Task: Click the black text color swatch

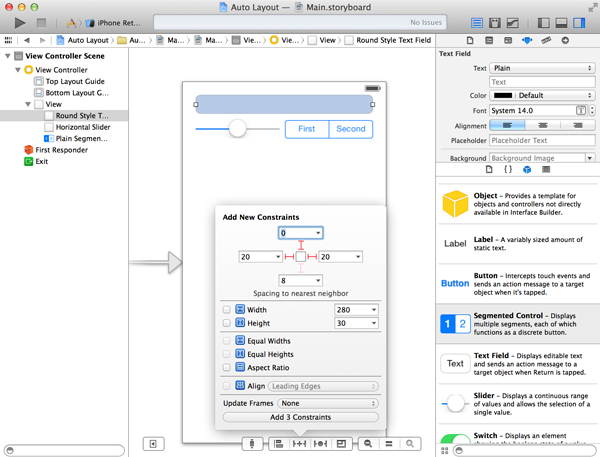Action: point(503,95)
